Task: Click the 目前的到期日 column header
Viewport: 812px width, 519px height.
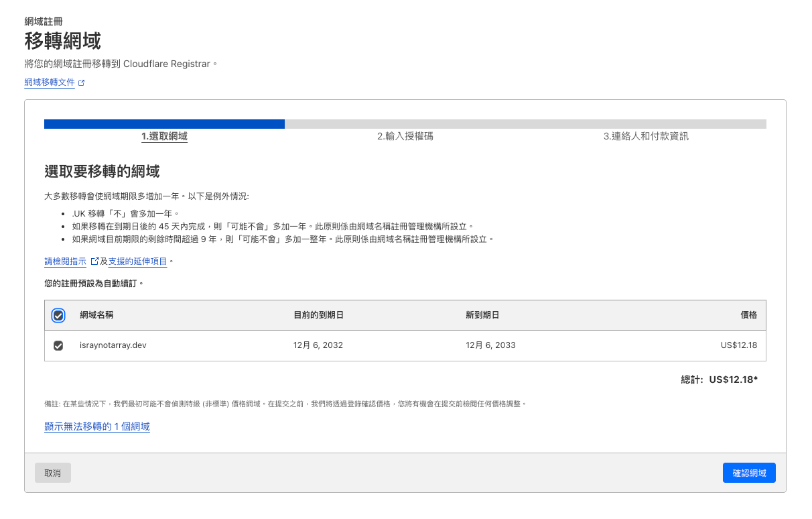Action: (x=318, y=315)
